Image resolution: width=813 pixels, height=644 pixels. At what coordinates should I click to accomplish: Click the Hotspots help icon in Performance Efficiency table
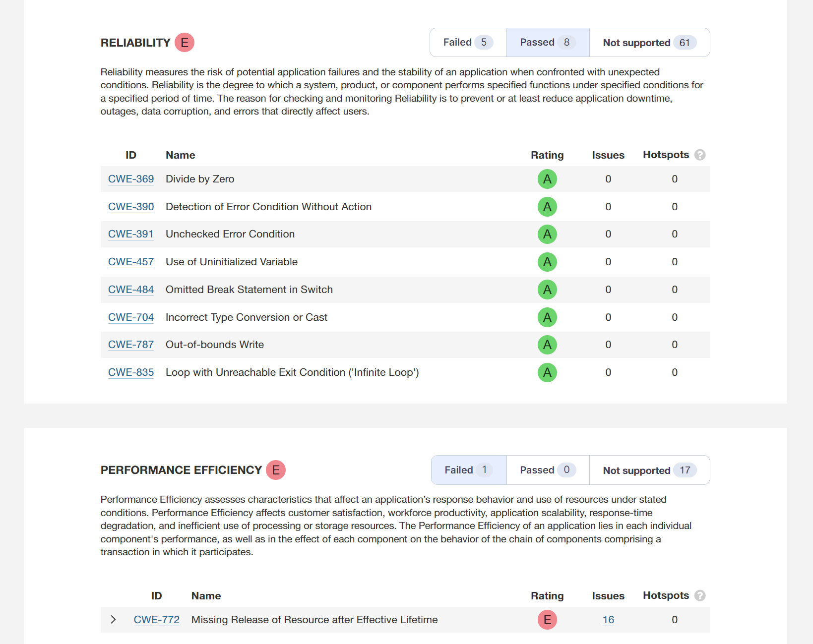pyautogui.click(x=700, y=595)
